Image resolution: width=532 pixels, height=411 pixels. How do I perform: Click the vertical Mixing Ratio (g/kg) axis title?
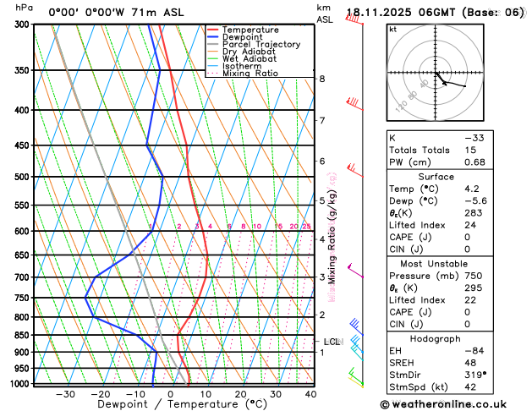[332, 237]
